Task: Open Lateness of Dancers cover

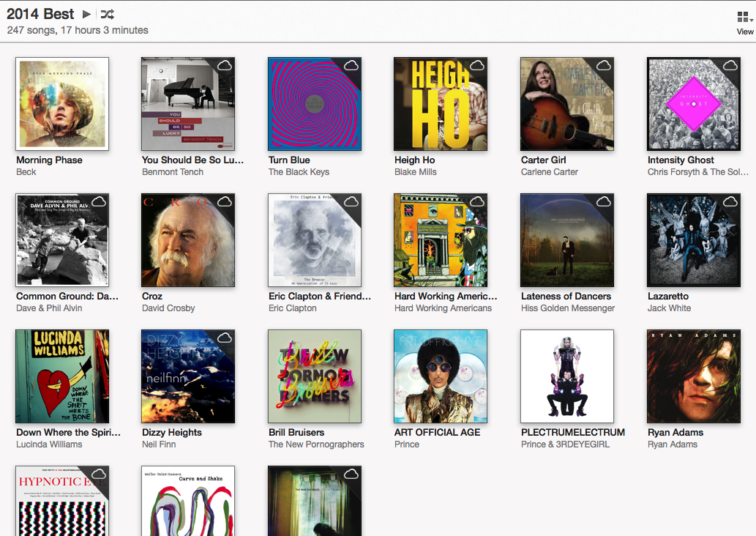Action: click(x=567, y=240)
